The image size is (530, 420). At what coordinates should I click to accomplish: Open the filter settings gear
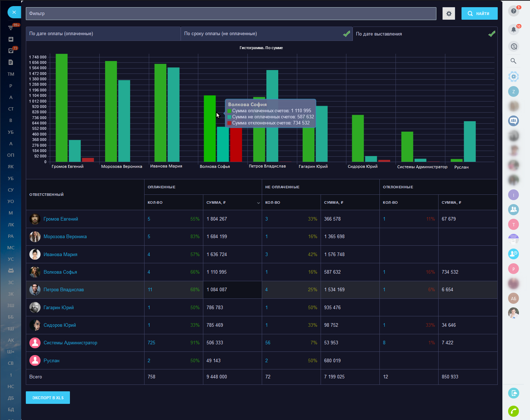(449, 14)
